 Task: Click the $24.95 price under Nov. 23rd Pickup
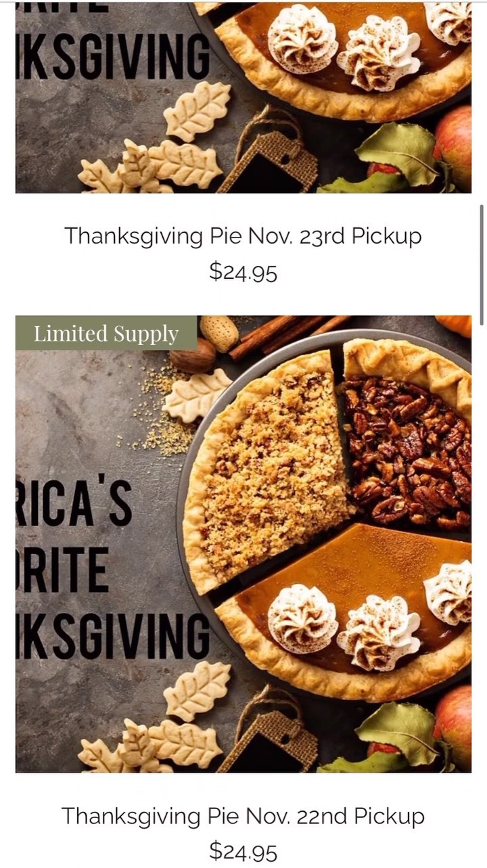click(x=243, y=271)
